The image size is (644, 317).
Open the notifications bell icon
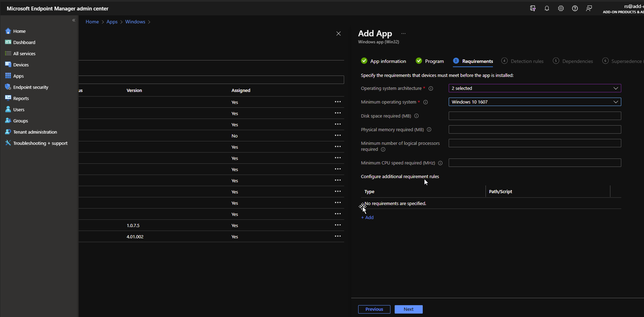[x=547, y=8]
